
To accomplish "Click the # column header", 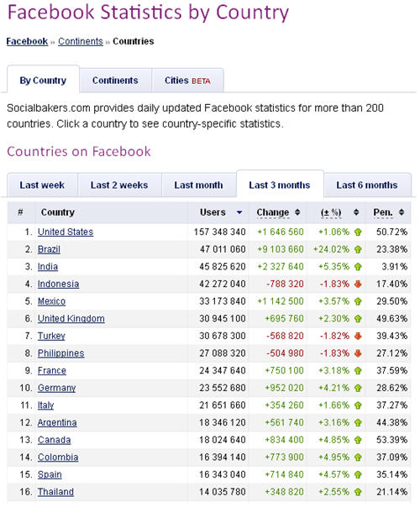I will tap(20, 212).
